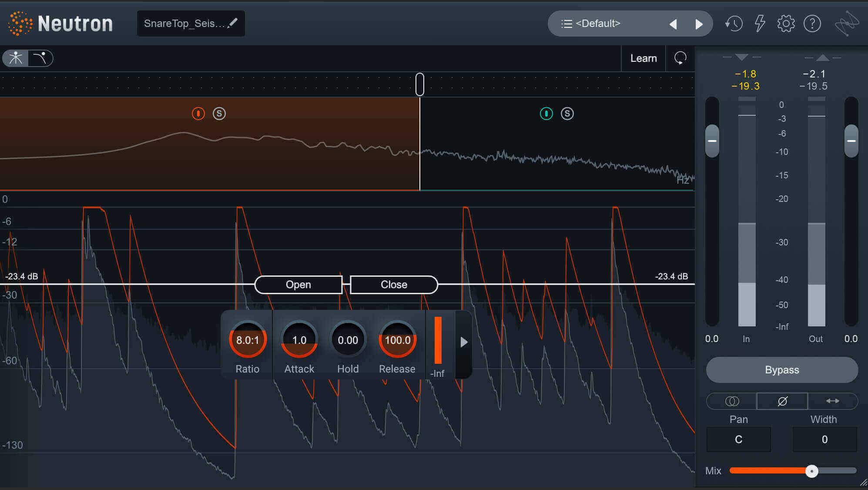Viewport: 868px width, 490px height.
Task: Open the help question mark
Action: click(812, 23)
